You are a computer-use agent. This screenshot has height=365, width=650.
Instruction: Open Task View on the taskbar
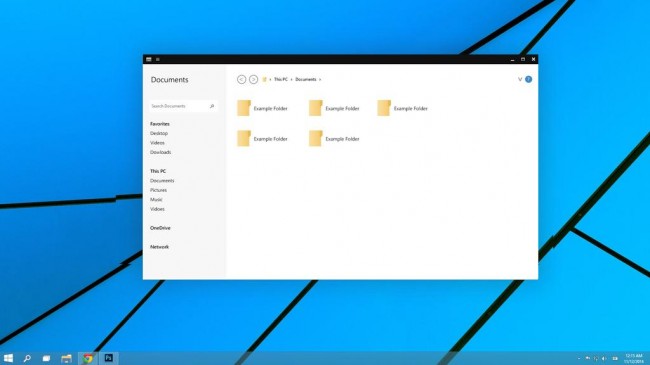[46, 358]
